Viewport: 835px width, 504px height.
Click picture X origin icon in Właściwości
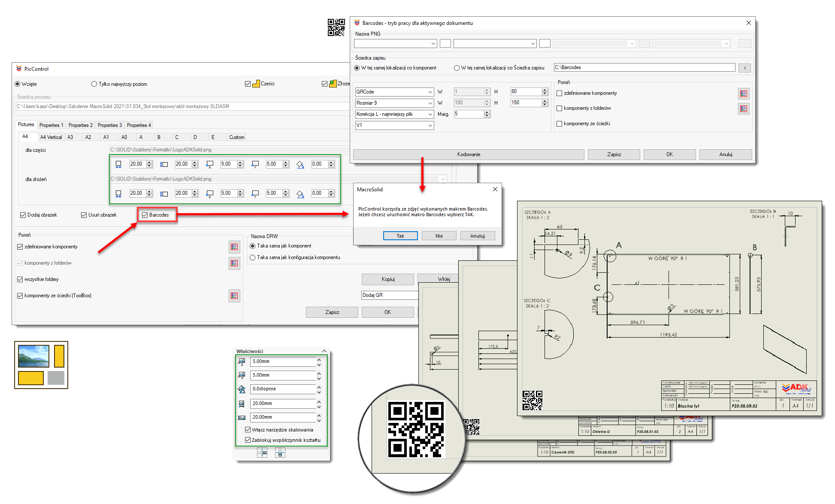(x=242, y=362)
